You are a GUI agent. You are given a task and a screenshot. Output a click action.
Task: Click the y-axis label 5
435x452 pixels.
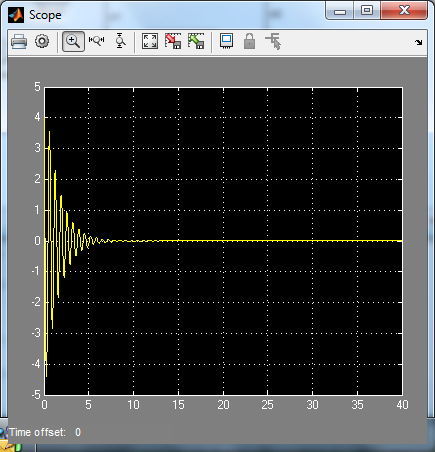[x=37, y=87]
